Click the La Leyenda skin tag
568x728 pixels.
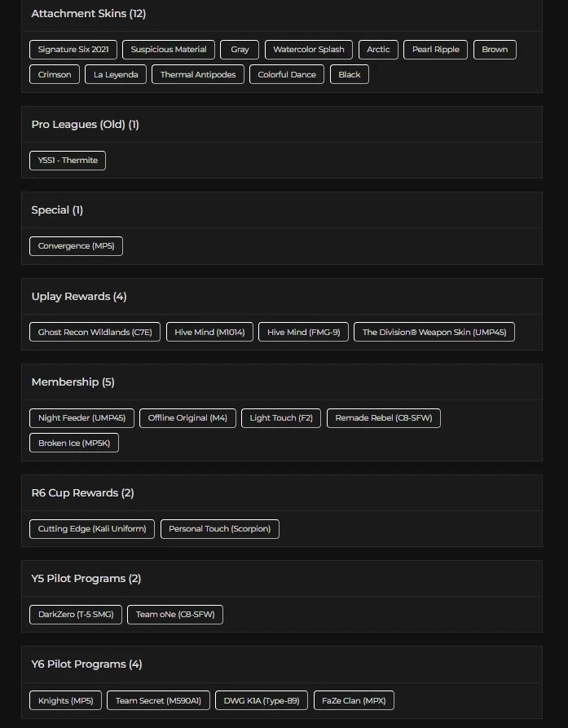click(117, 75)
